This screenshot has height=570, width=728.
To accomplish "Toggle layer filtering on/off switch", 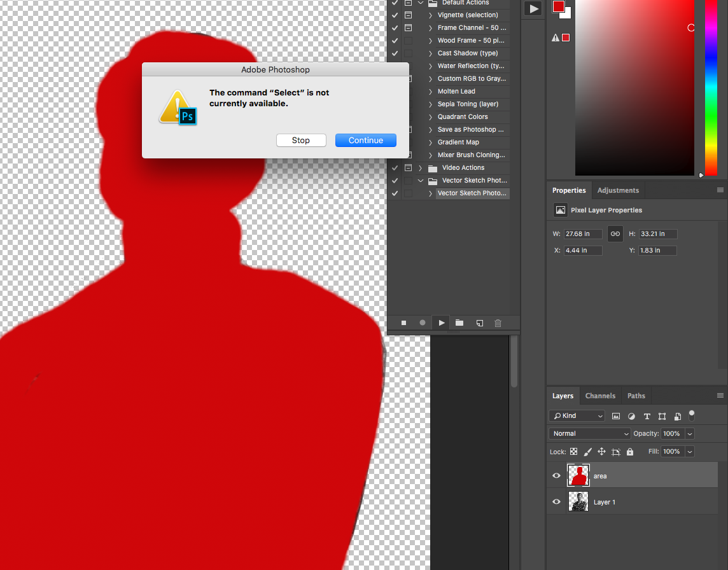I will coord(692,415).
